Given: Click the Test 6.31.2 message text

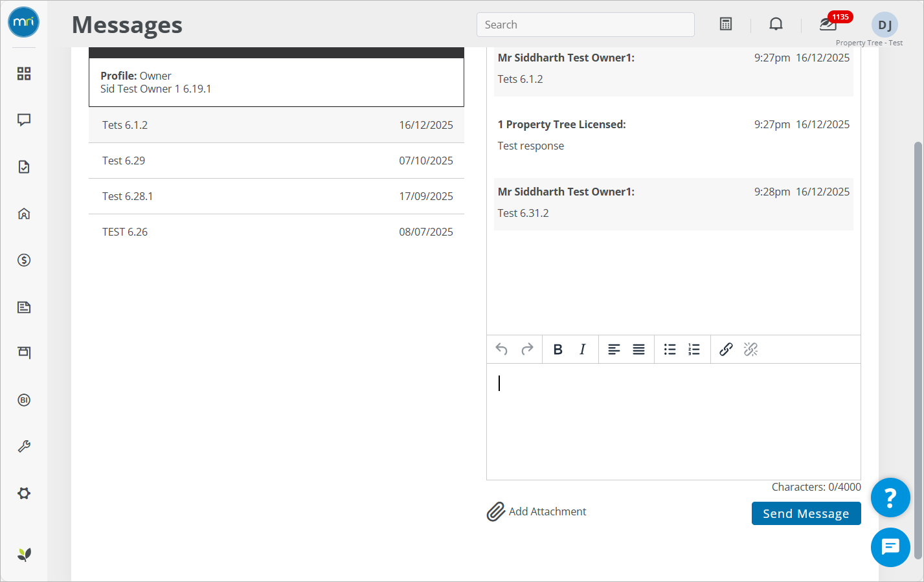Looking at the screenshot, I should tap(523, 213).
